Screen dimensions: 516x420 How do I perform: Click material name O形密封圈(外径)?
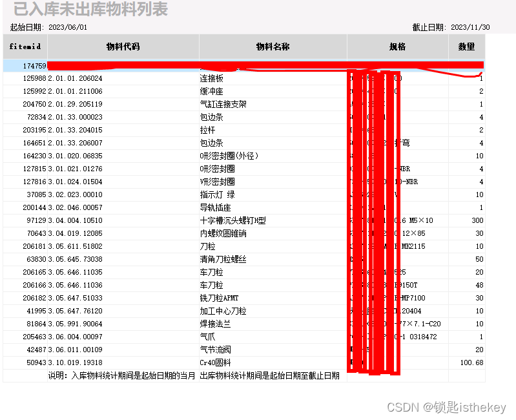point(229,156)
